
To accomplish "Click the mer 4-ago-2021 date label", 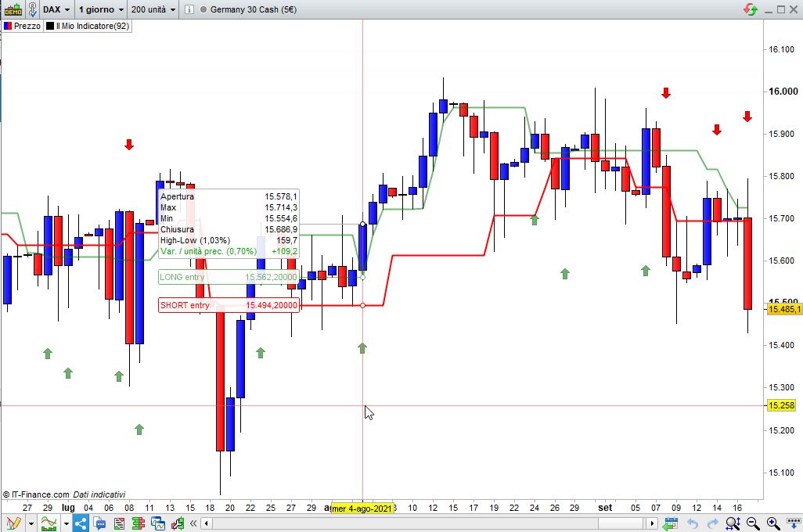I will tap(362, 509).
